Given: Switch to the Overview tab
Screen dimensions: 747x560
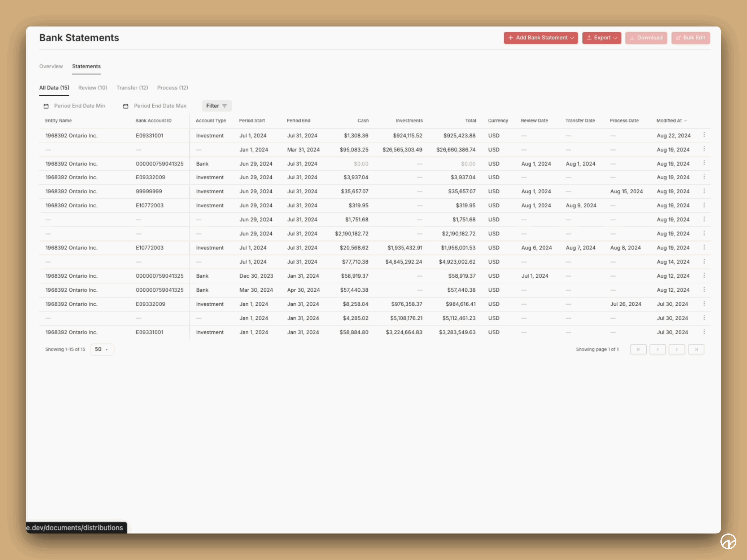Looking at the screenshot, I should point(51,66).
